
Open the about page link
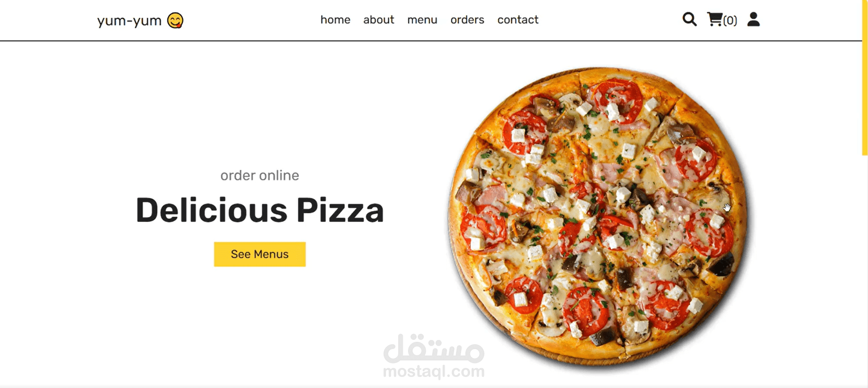tap(379, 20)
